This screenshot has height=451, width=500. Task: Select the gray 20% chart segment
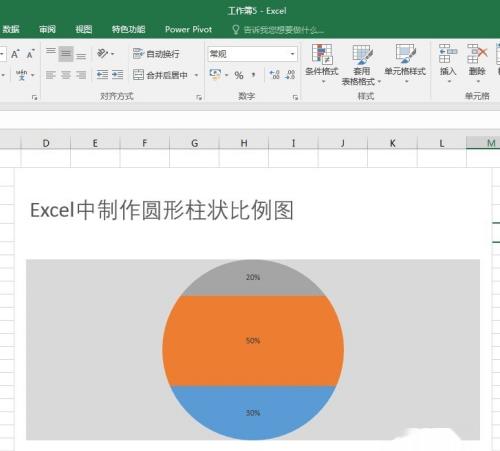coord(253,277)
